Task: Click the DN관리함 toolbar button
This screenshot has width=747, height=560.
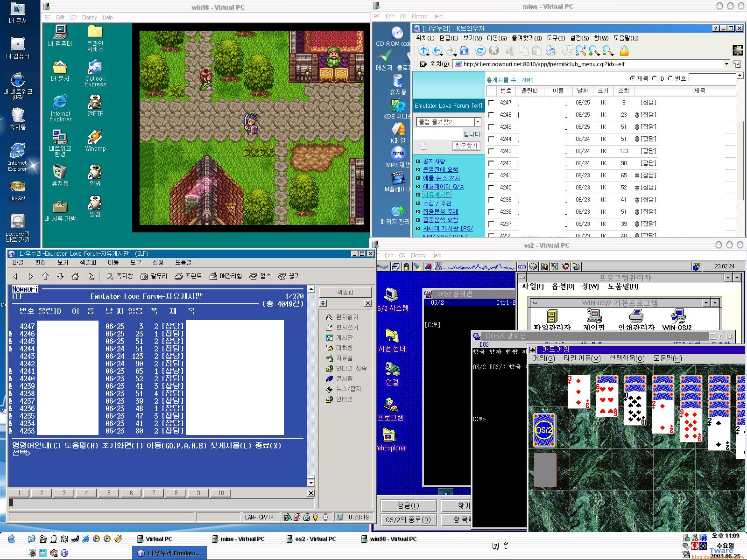Action: pyautogui.click(x=226, y=276)
